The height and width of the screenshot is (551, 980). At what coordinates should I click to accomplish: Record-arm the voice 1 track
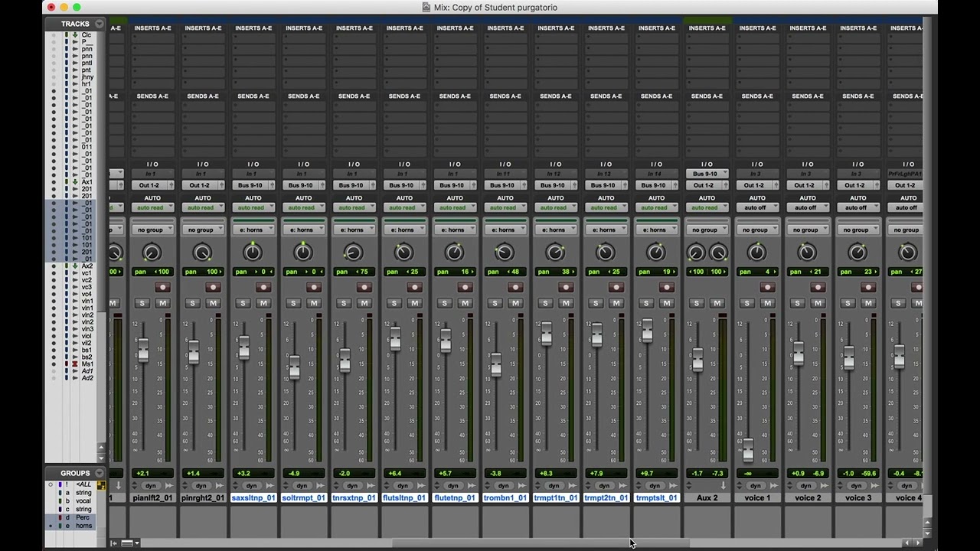[x=767, y=287]
